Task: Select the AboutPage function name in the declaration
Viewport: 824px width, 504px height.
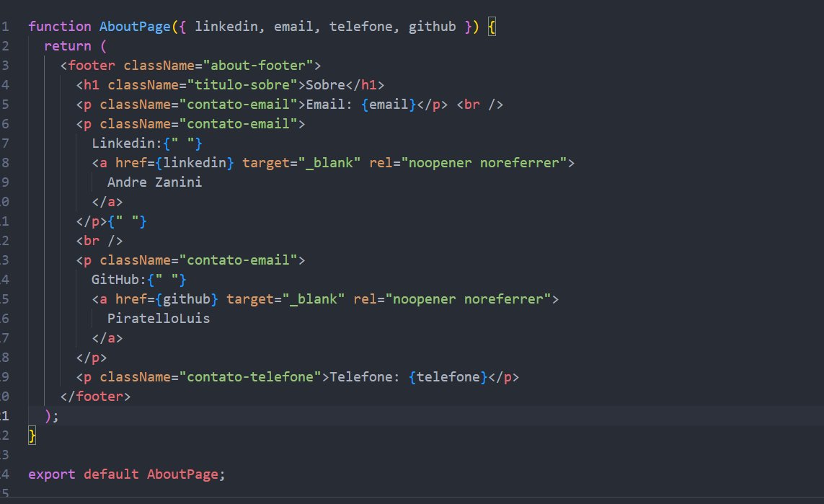Action: (135, 26)
